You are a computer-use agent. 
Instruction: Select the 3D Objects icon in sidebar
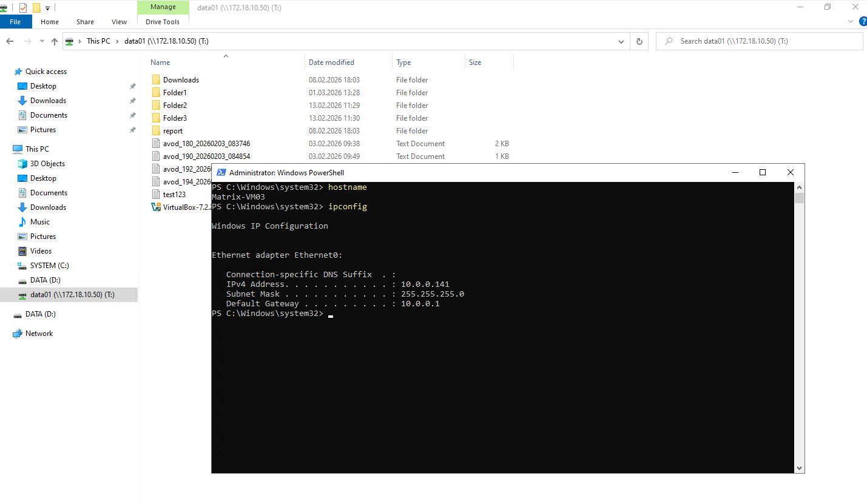[22, 164]
